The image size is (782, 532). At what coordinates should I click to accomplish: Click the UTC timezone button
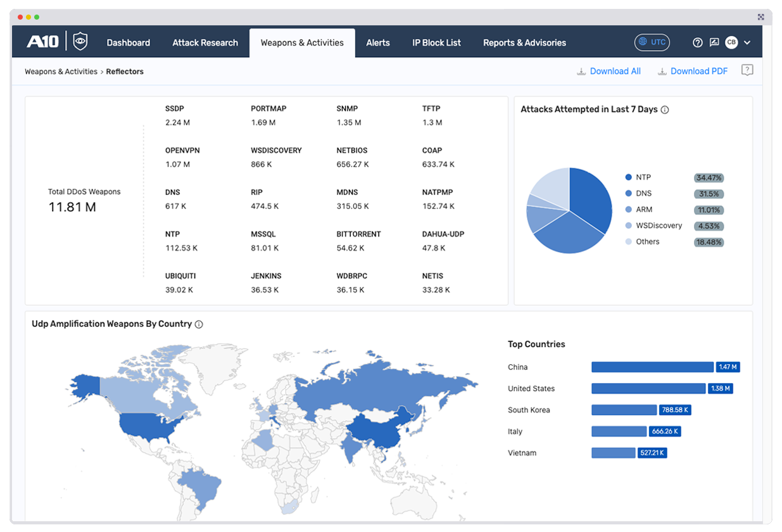(x=652, y=42)
